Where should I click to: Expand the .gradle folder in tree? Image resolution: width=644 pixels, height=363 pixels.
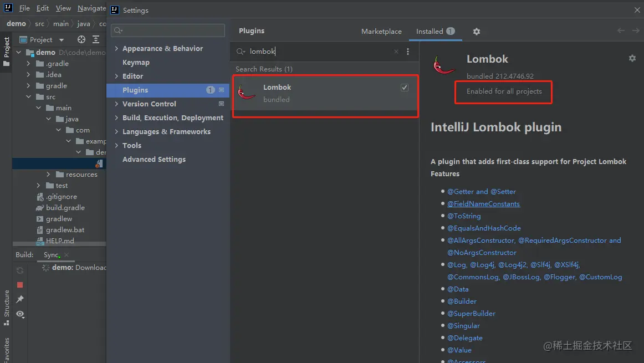28,64
